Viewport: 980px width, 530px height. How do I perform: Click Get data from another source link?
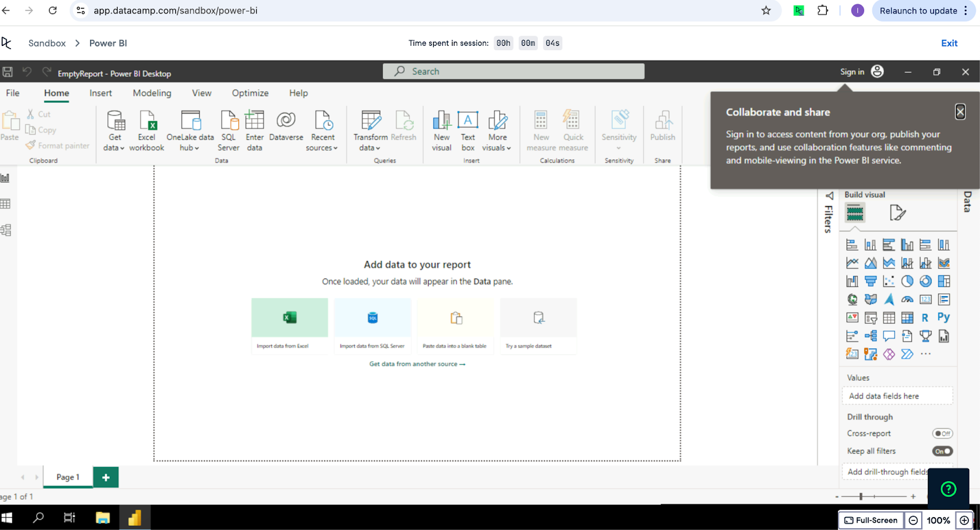417,364
